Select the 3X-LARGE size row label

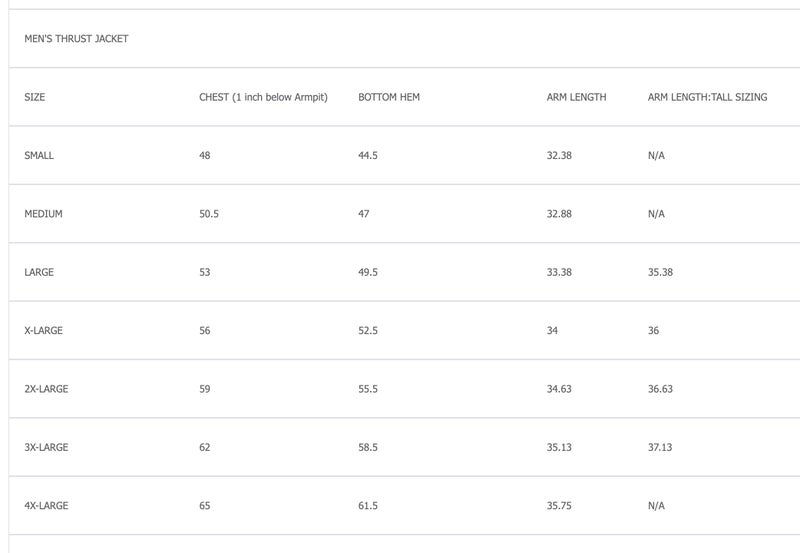46,447
